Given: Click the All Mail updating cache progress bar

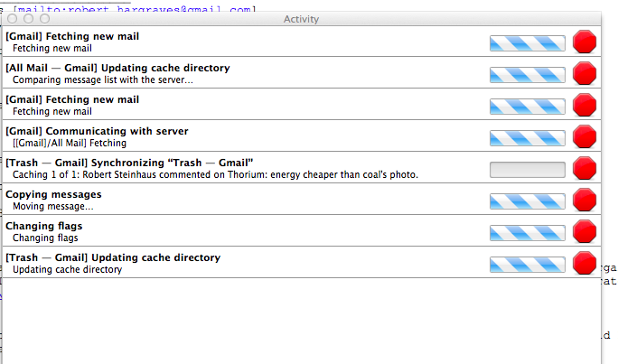Looking at the screenshot, I should tap(527, 74).
